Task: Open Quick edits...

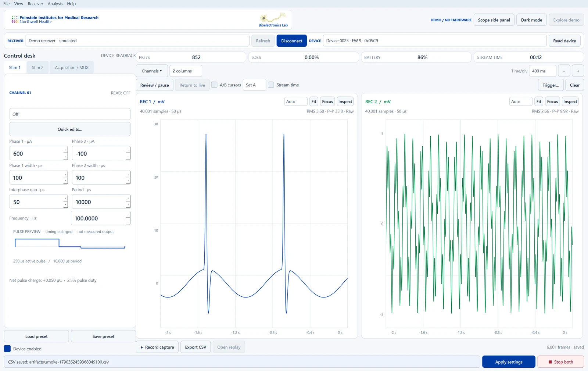Action: pos(70,129)
